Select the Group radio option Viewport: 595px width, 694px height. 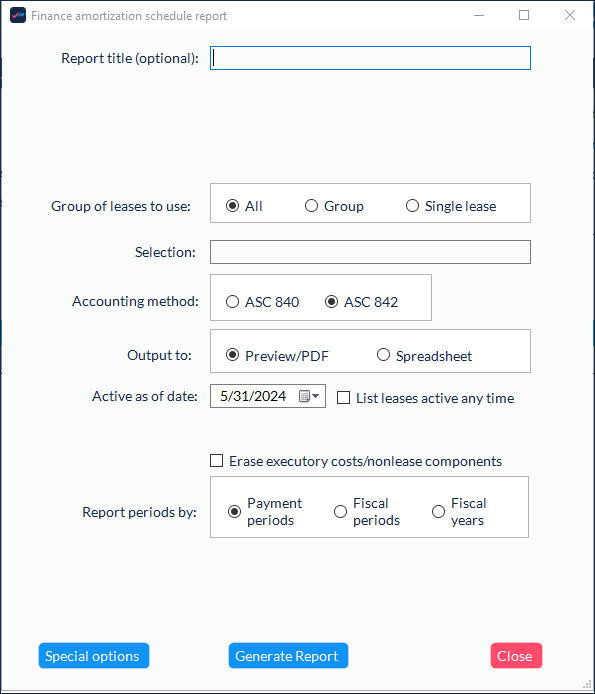tap(334, 206)
